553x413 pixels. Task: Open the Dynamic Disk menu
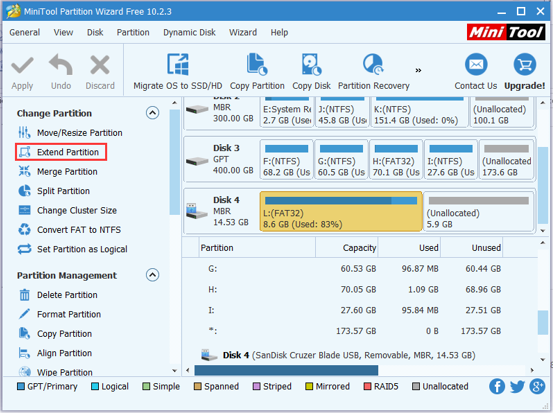pyautogui.click(x=189, y=32)
